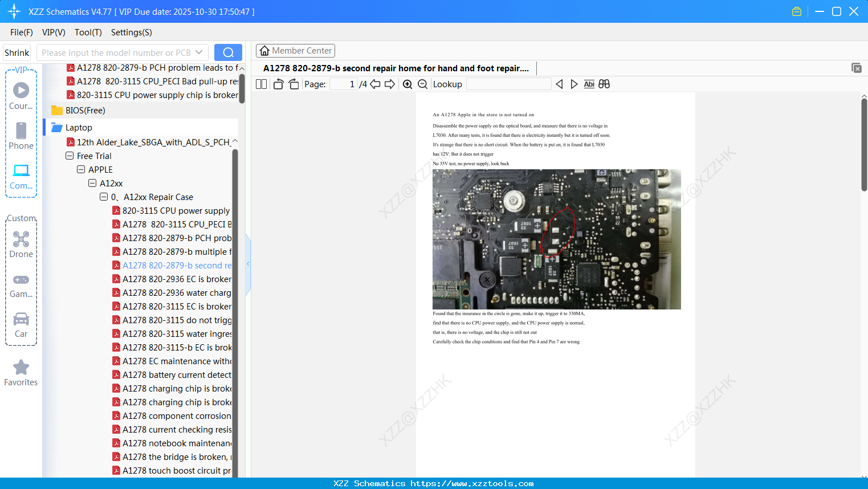Collapse the side panel with splitter handle
Screen dimensions: 868x489
click(248, 264)
